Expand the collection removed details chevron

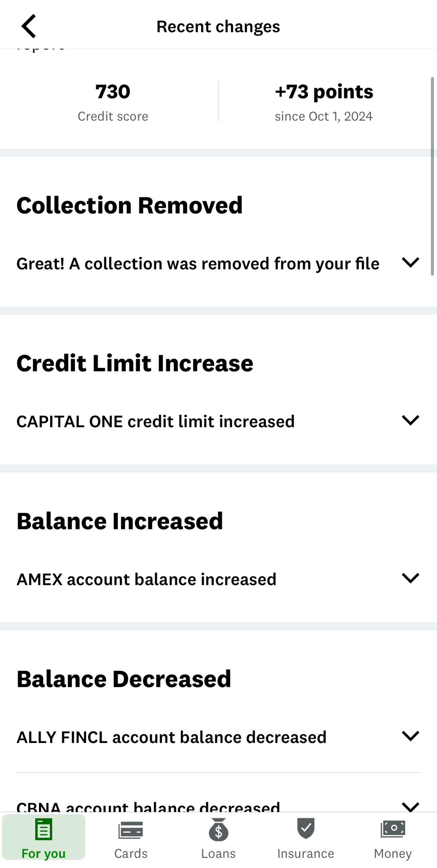[x=410, y=262]
